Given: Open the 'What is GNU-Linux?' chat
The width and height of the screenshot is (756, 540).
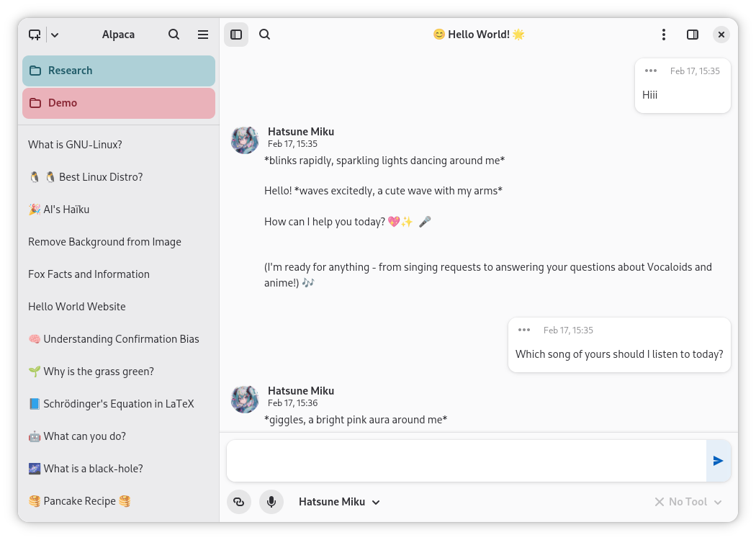Looking at the screenshot, I should pyautogui.click(x=119, y=145).
